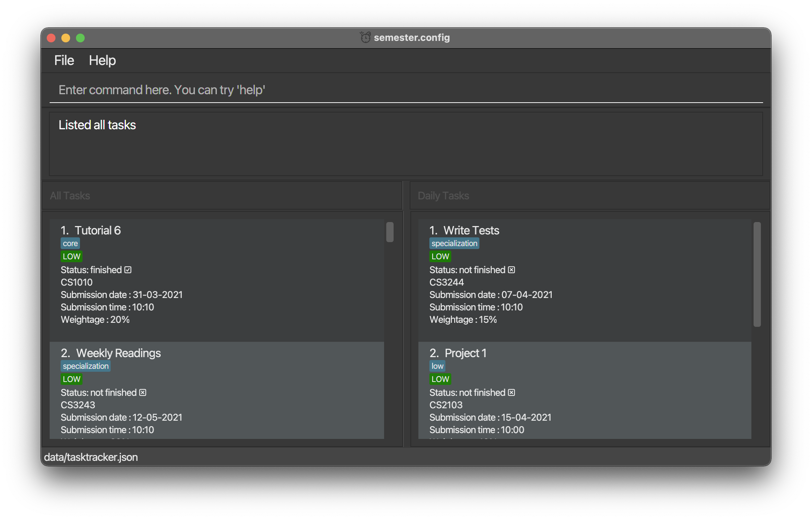This screenshot has width=812, height=520.
Task: Click not finished icon on Weekly Readings
Action: tap(143, 393)
